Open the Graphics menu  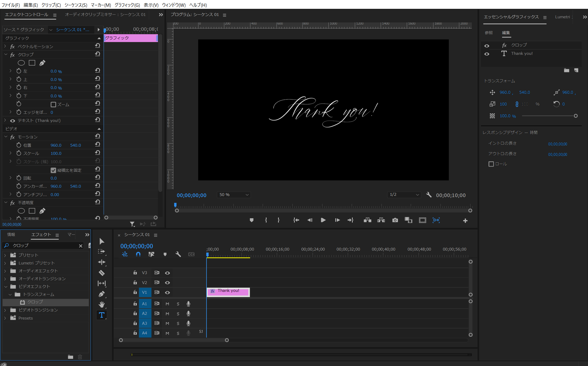pos(127,5)
